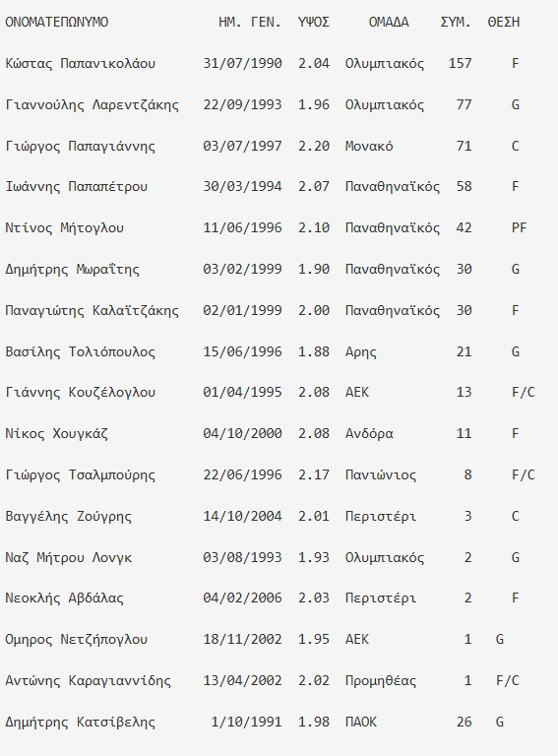Select the name Βαγγέλης Ζούγρης

tap(69, 517)
